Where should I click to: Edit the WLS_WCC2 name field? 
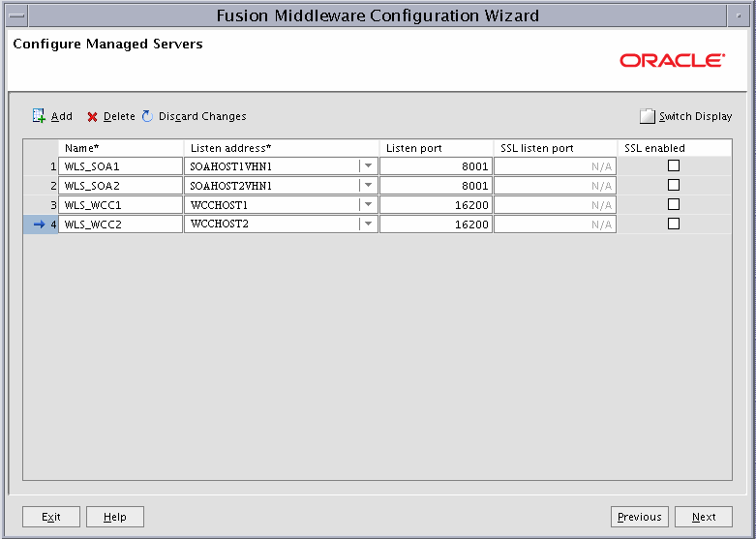click(121, 224)
